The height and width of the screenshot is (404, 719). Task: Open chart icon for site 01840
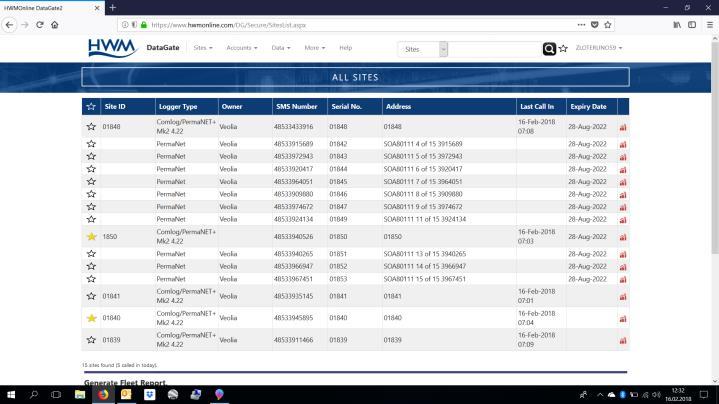point(623,318)
